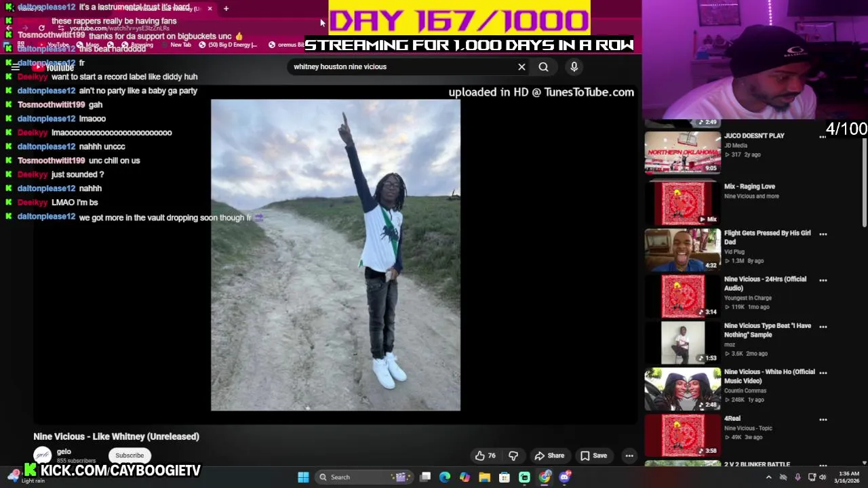Play the Nine Vicious 24Hrs thumbnail
Viewport: 868px width, 488px height.
click(x=682, y=296)
